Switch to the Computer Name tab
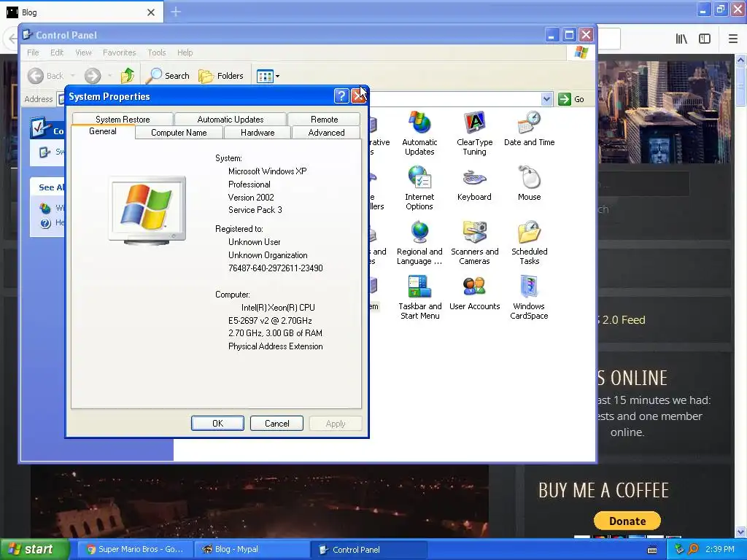 [x=179, y=133]
